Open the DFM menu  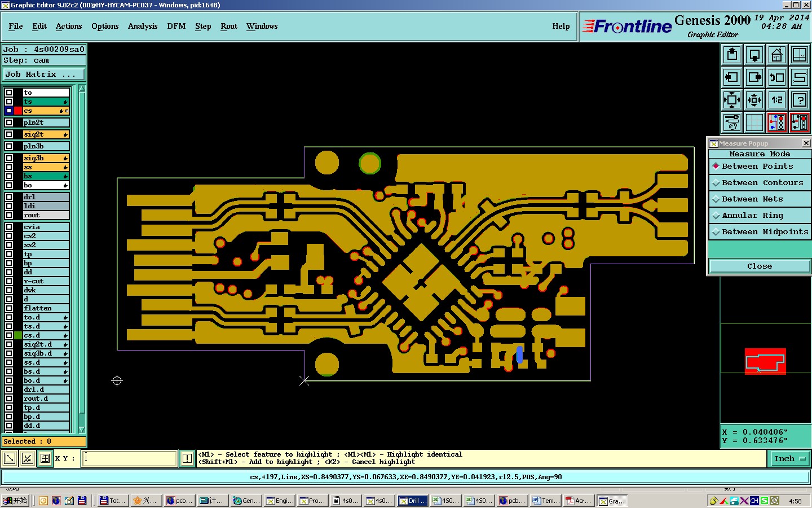point(176,27)
